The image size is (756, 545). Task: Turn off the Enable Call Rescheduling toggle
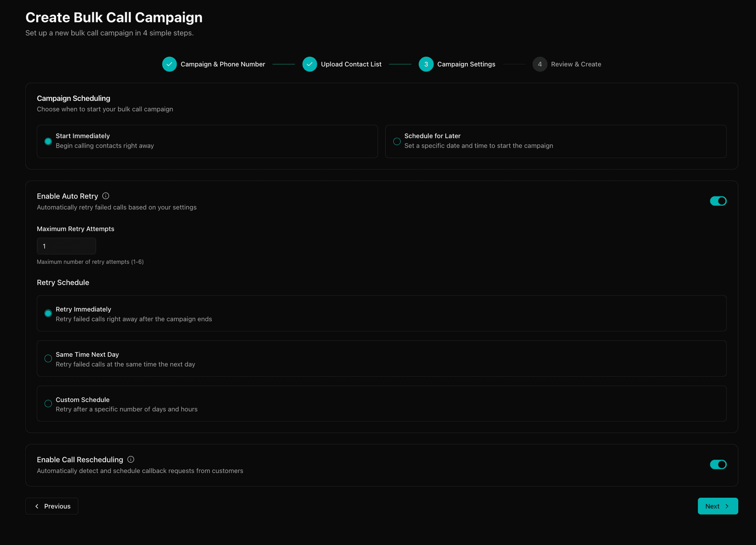pyautogui.click(x=718, y=465)
